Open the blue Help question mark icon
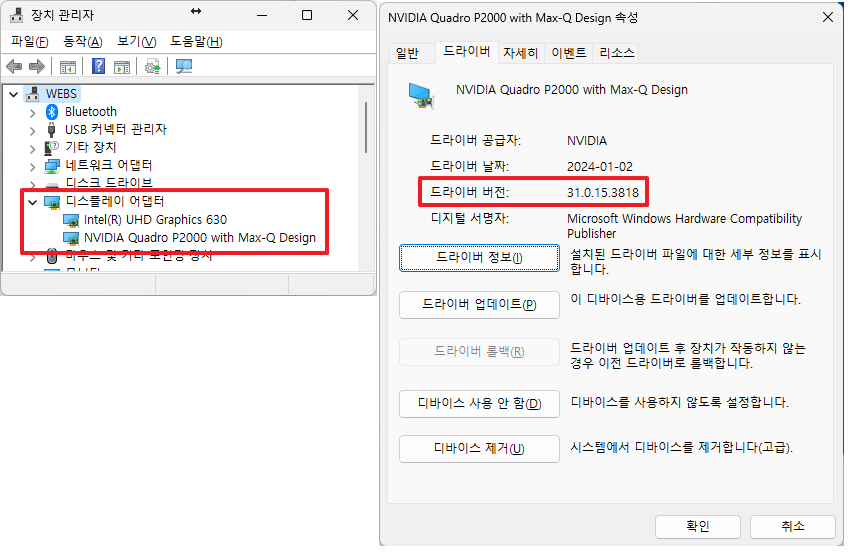The width and height of the screenshot is (848, 552). coord(98,66)
